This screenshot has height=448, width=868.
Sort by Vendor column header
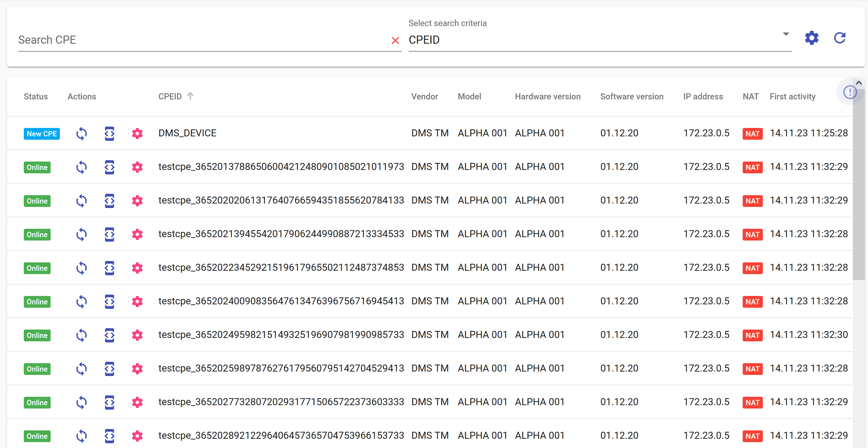(x=425, y=97)
